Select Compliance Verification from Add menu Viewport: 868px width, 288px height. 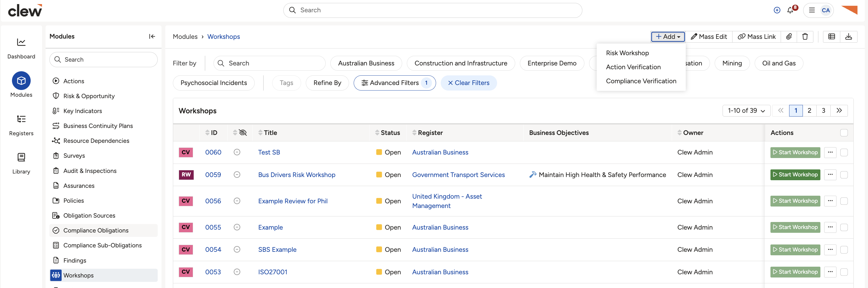click(641, 81)
